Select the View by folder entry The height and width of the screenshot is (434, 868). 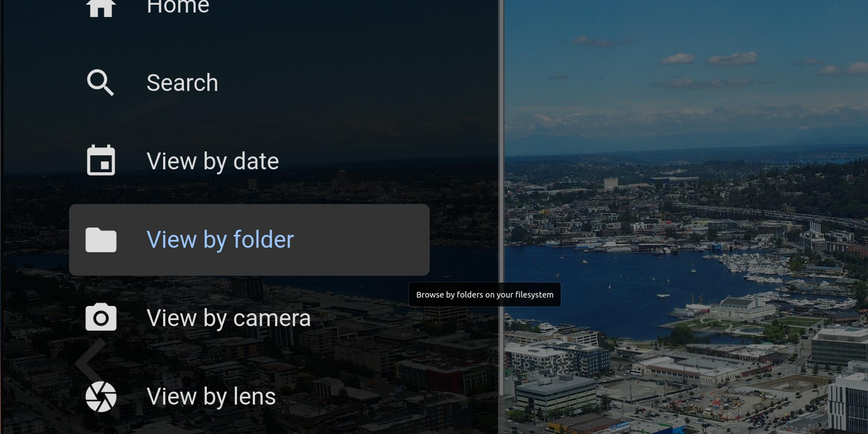point(249,240)
